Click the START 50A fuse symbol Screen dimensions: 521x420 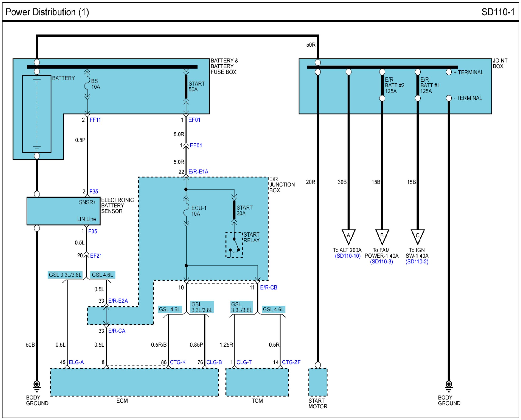pos(186,87)
